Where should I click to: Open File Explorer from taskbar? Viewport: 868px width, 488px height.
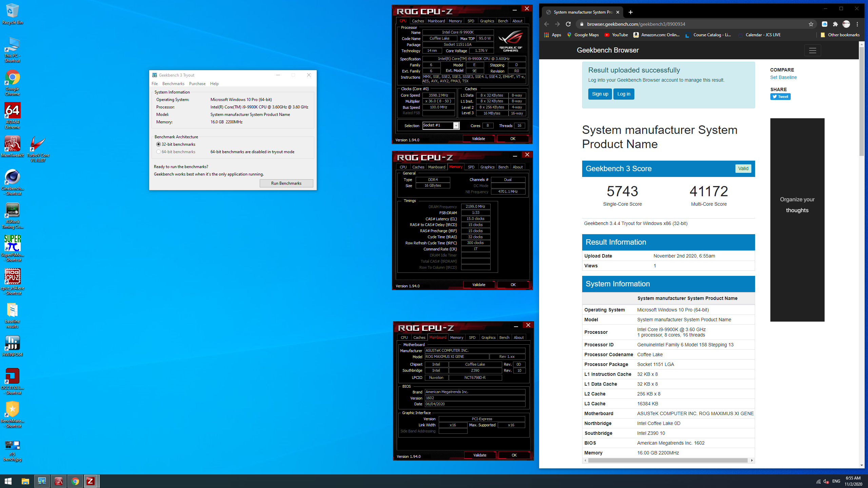(25, 481)
